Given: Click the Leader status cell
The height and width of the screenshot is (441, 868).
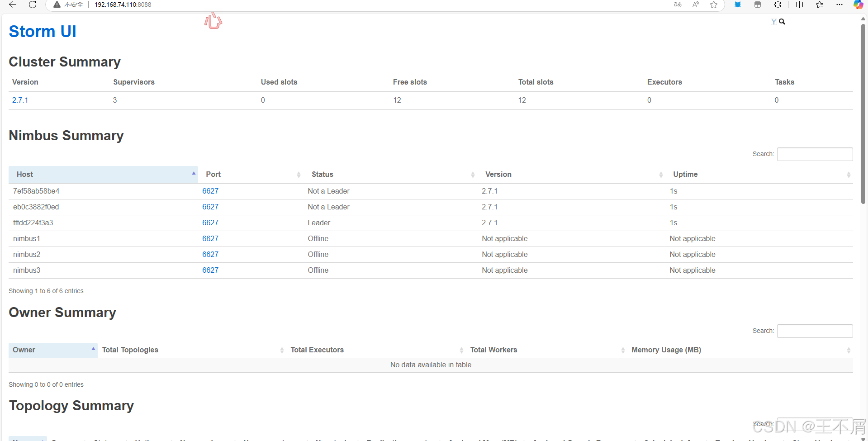Looking at the screenshot, I should (x=319, y=223).
